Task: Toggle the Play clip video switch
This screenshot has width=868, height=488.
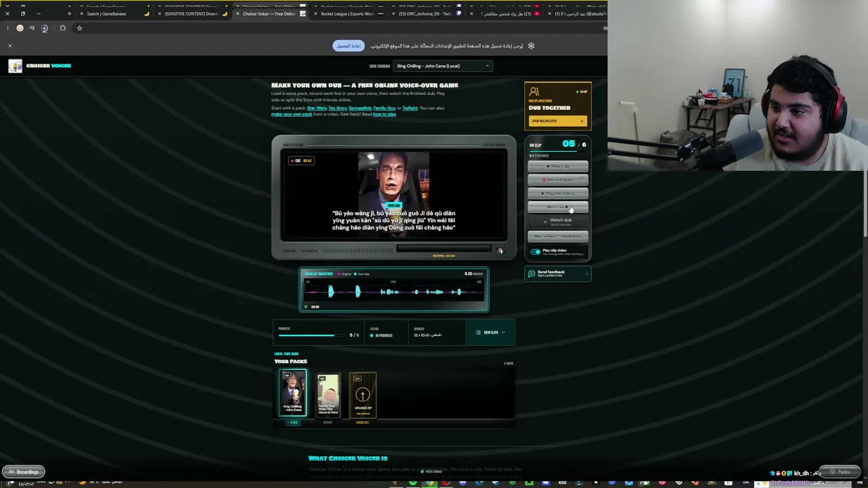Action: [x=536, y=252]
